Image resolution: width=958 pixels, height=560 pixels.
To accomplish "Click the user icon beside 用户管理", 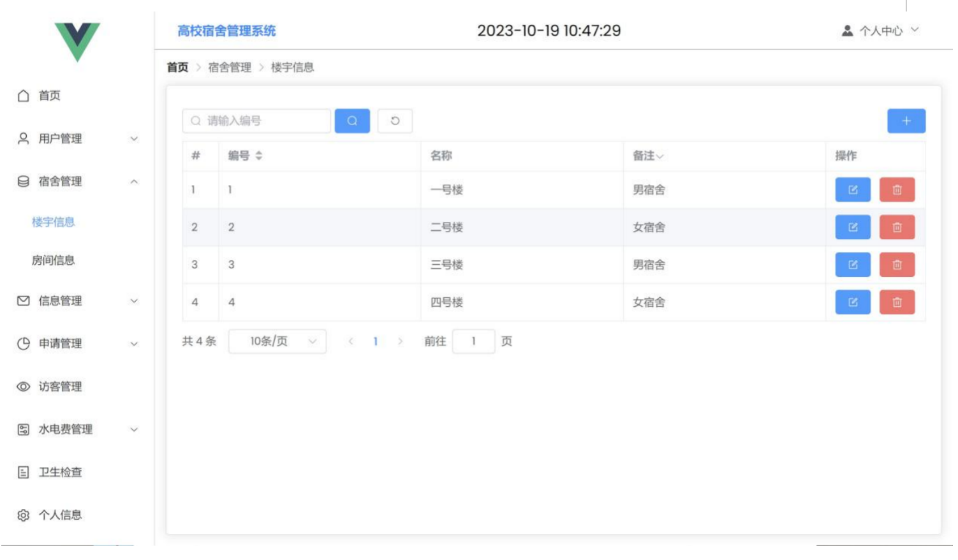I will tap(24, 138).
